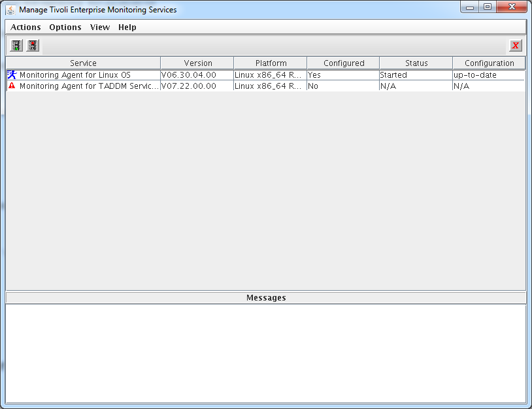Sort by the Service column header
This screenshot has height=409, width=532.
(83, 63)
